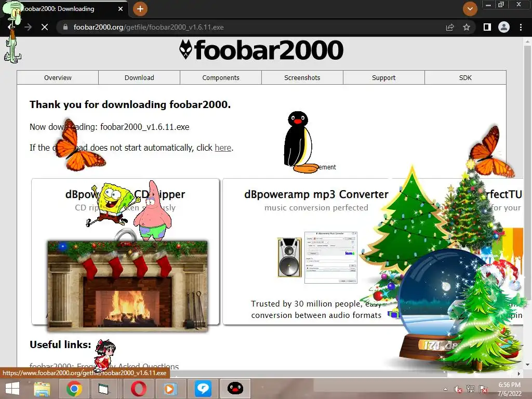Open the Action Center flag icon

[483, 389]
